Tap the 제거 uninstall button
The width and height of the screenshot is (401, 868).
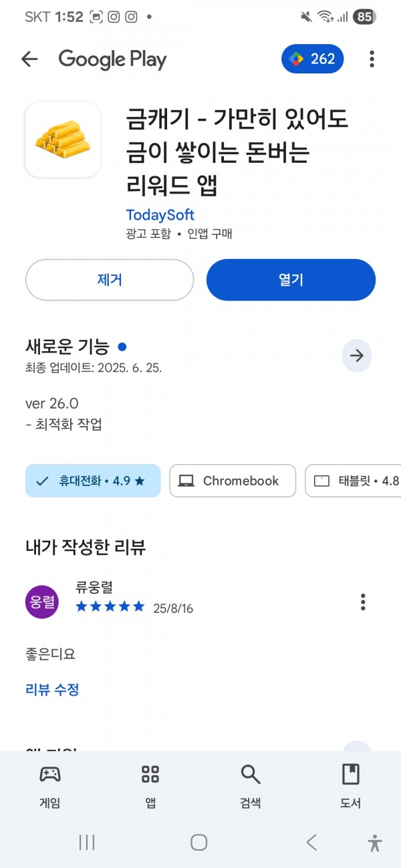click(110, 280)
